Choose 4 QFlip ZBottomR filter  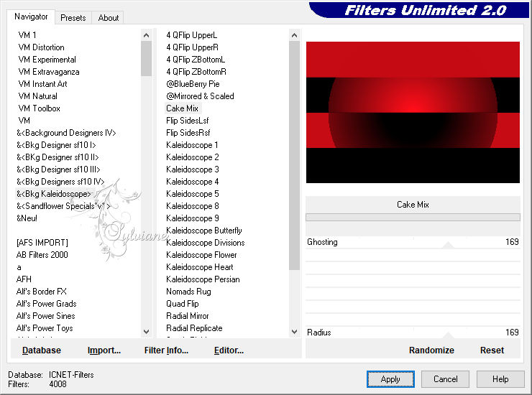click(x=196, y=72)
